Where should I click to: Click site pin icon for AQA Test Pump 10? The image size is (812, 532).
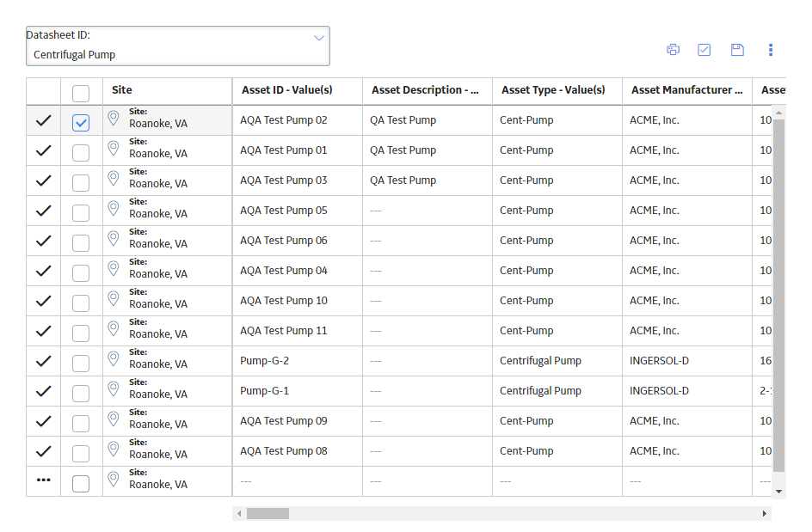[114, 298]
